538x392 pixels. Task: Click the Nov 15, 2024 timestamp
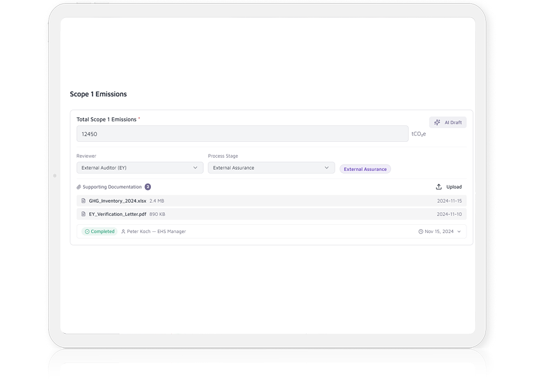tap(439, 232)
